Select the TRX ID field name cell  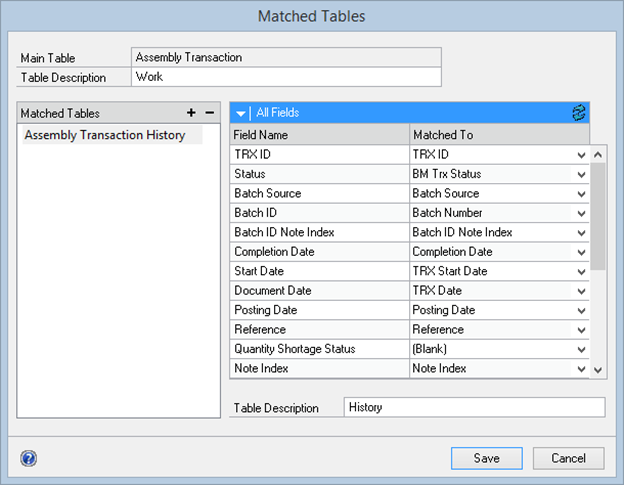tap(319, 154)
